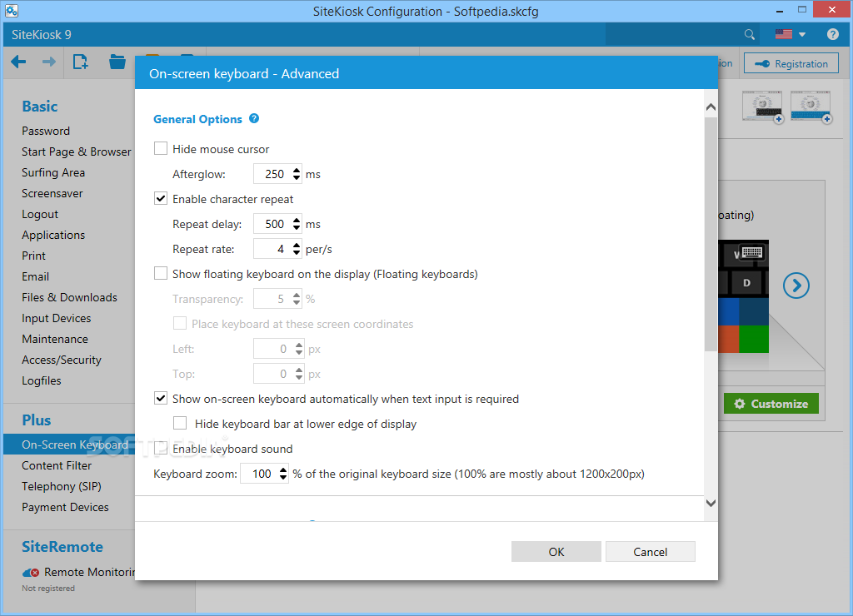
Task: Click the General Options help icon
Action: [254, 118]
